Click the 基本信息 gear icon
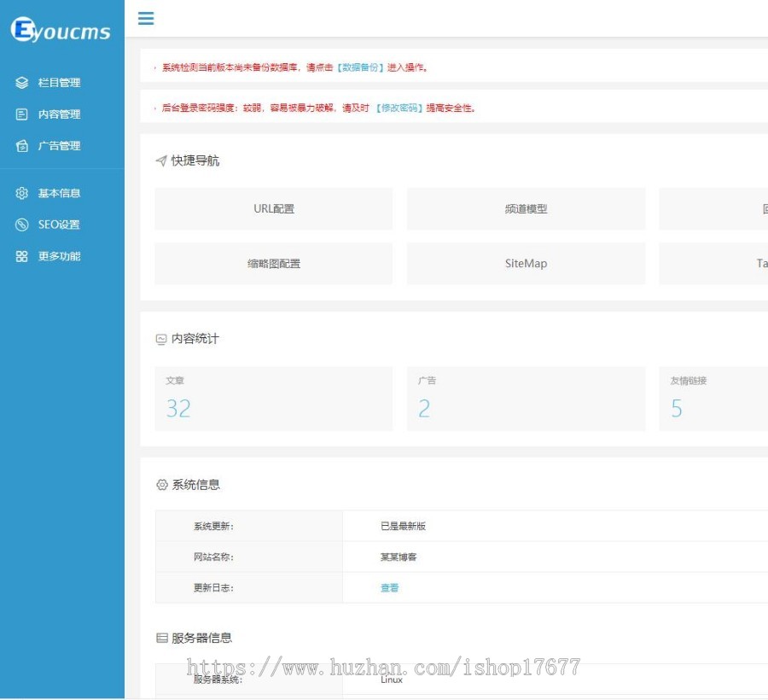This screenshot has height=700, width=768. (x=21, y=193)
